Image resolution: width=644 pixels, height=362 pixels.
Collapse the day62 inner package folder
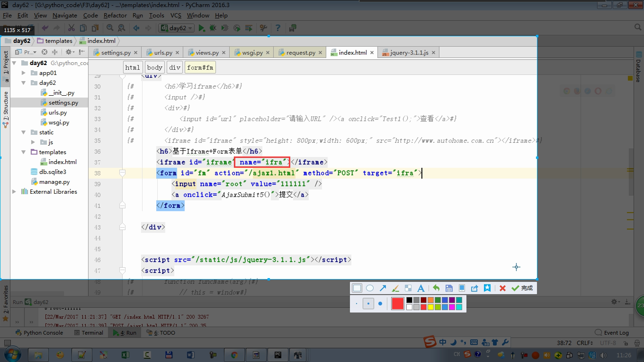point(24,83)
